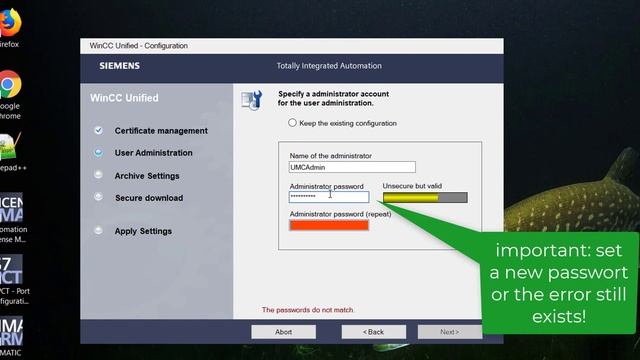Image resolution: width=640 pixels, height=360 pixels.
Task: Click 'Totally Integrated Automation' header text
Action: pos(329,66)
